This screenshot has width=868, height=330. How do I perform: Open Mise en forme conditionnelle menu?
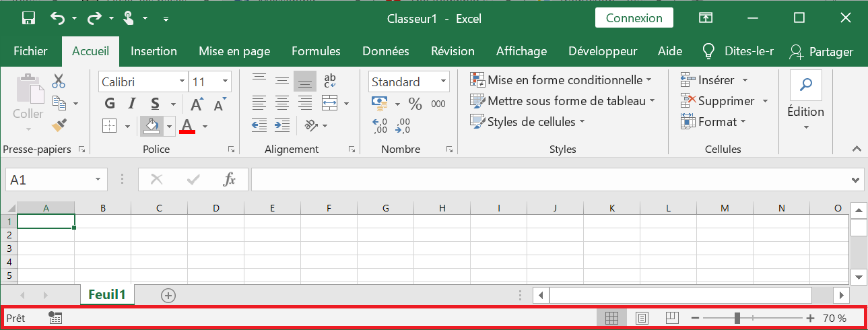click(561, 80)
